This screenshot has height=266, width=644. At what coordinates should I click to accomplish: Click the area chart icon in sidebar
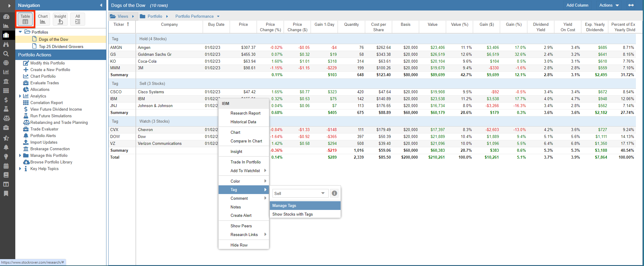pos(6,26)
